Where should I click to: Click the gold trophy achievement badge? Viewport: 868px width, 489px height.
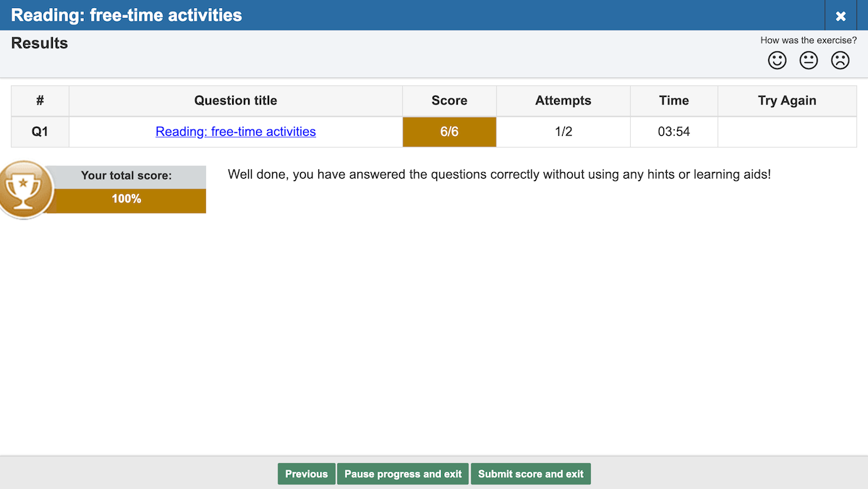26,189
